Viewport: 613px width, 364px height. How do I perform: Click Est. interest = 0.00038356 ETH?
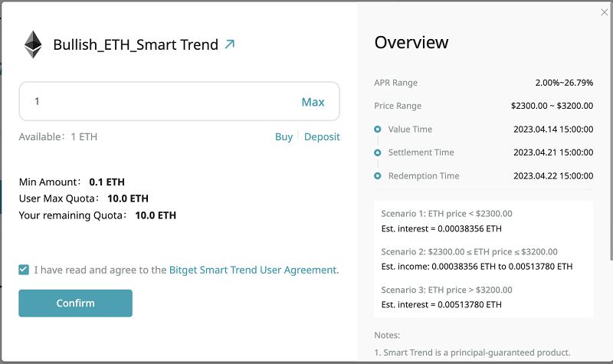441,228
